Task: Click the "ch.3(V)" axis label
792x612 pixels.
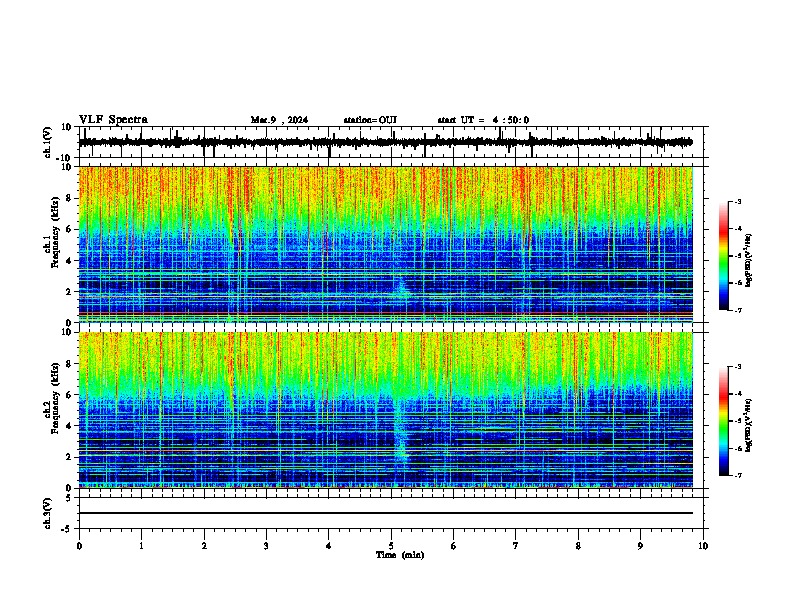Action: click(x=48, y=513)
